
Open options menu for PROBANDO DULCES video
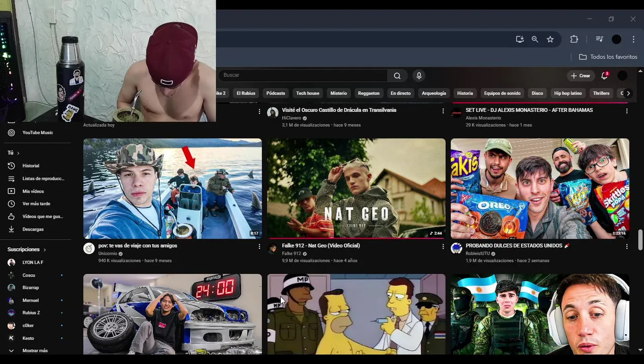tap(627, 246)
